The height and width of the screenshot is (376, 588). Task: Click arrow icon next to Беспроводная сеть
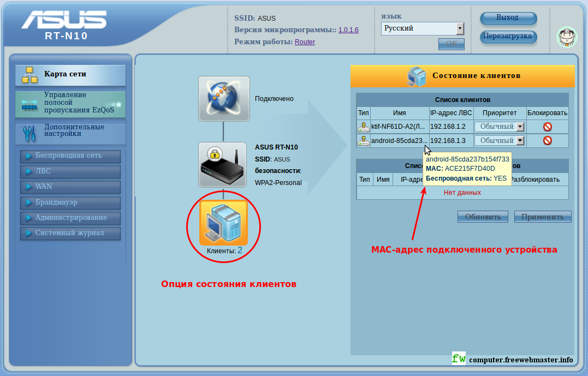pyautogui.click(x=28, y=156)
